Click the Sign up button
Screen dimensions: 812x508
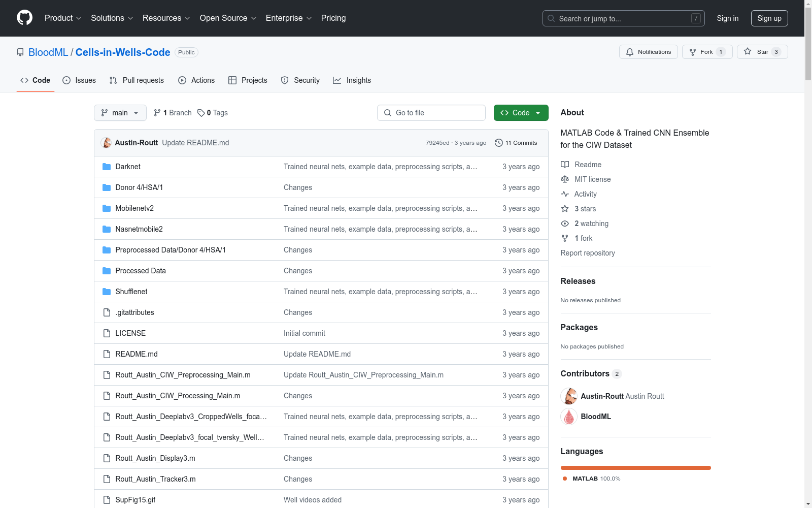point(769,18)
